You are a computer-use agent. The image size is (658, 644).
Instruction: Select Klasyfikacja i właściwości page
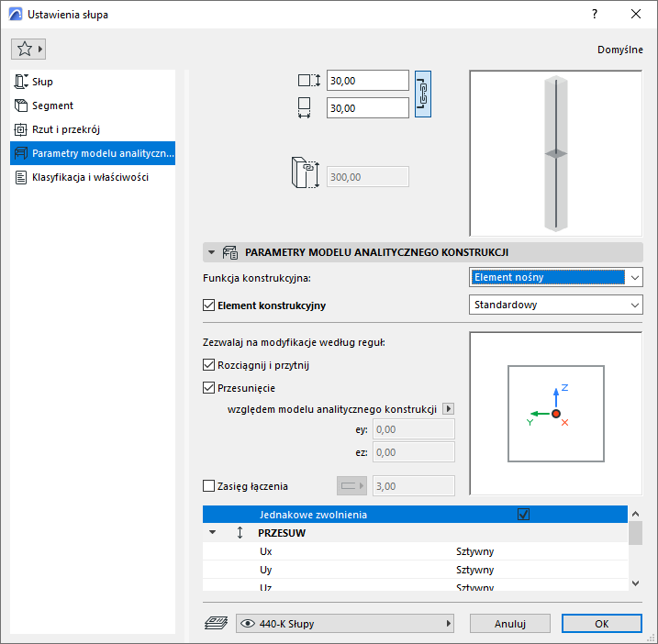93,177
